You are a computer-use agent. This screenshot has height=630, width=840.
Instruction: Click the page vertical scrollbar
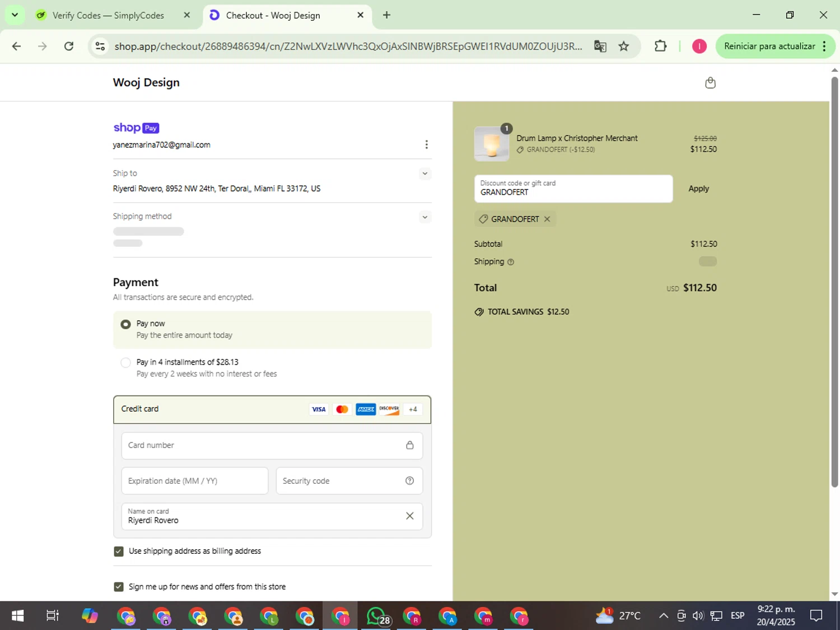pyautogui.click(x=834, y=282)
